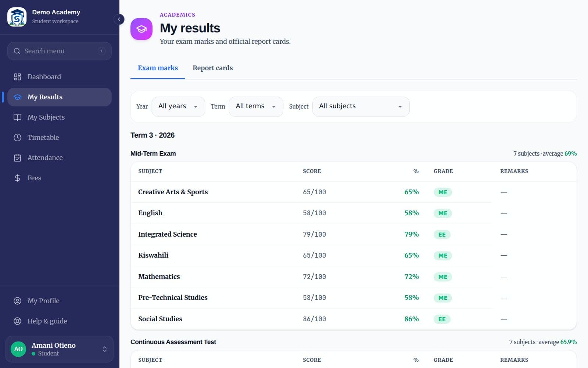Click the English subject row name
This screenshot has height=368, width=588.
tap(150, 213)
